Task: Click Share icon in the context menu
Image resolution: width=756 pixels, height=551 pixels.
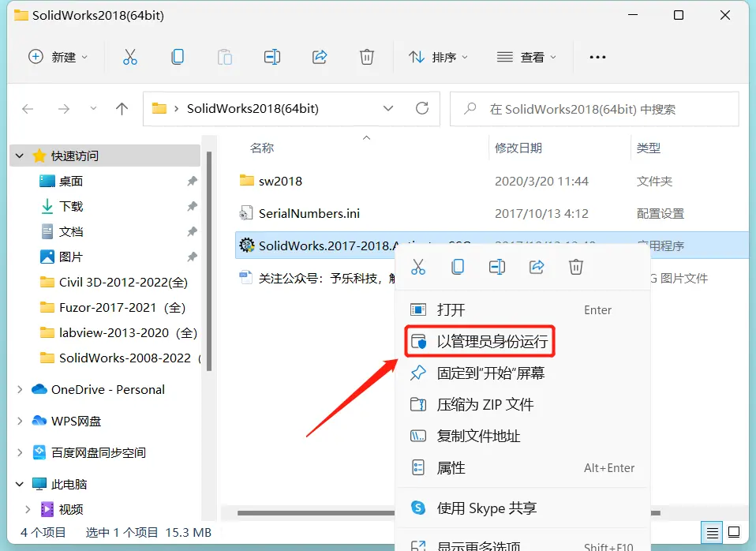Action: coord(537,267)
